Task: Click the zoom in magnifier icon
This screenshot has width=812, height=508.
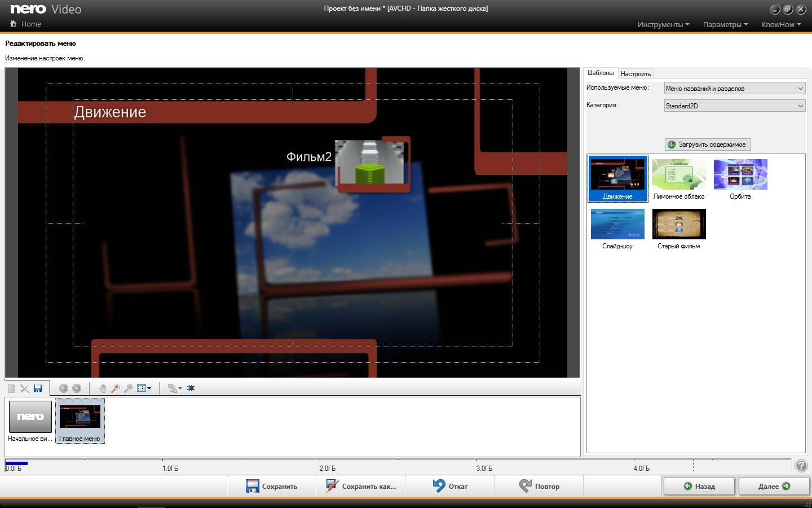Action: 116,388
